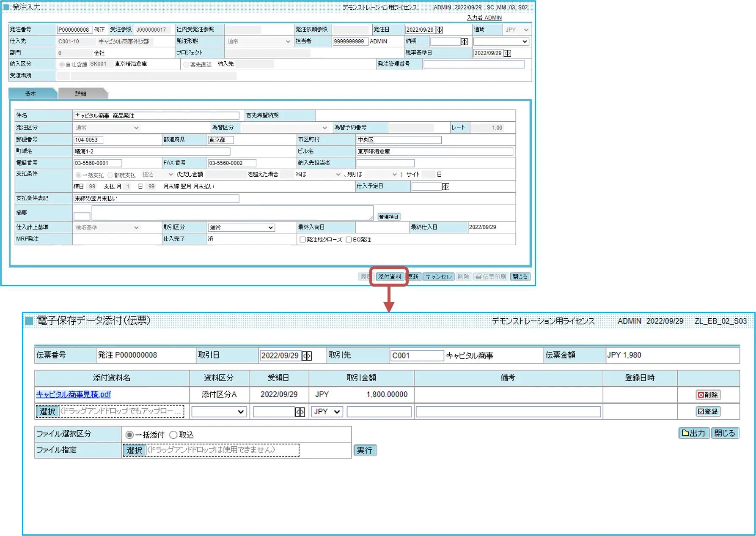
Task: Click the 発注管理番号 input field
Action: tap(474, 64)
